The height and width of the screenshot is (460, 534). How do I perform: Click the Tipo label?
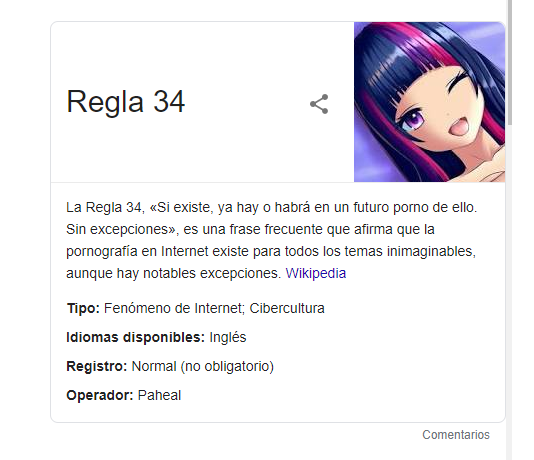(83, 308)
